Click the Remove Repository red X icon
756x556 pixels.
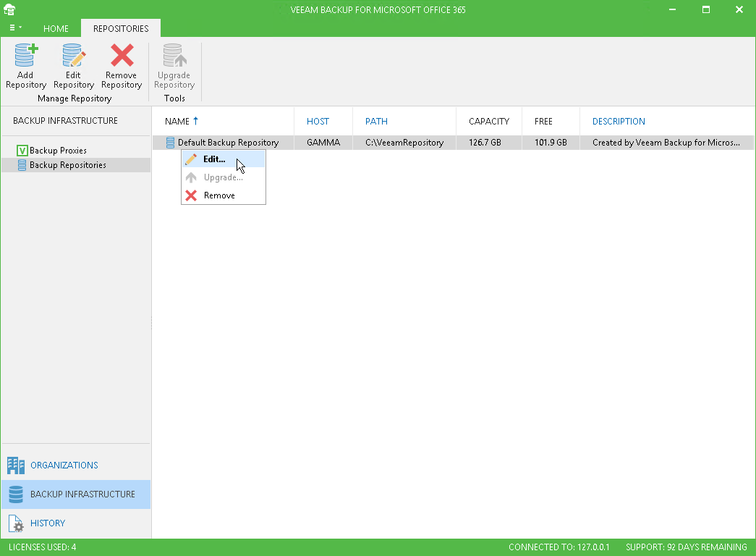(122, 55)
